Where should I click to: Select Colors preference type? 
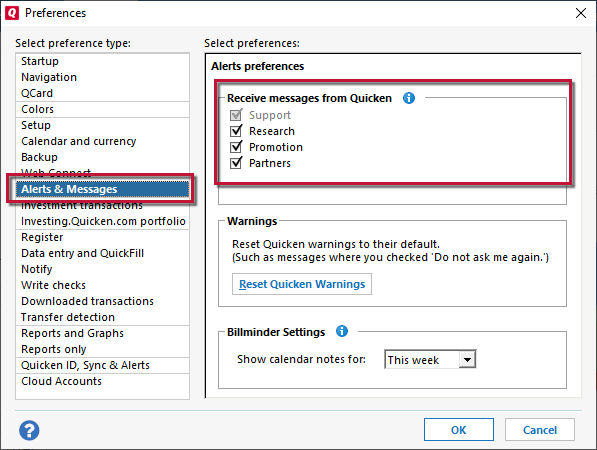pyautogui.click(x=102, y=109)
